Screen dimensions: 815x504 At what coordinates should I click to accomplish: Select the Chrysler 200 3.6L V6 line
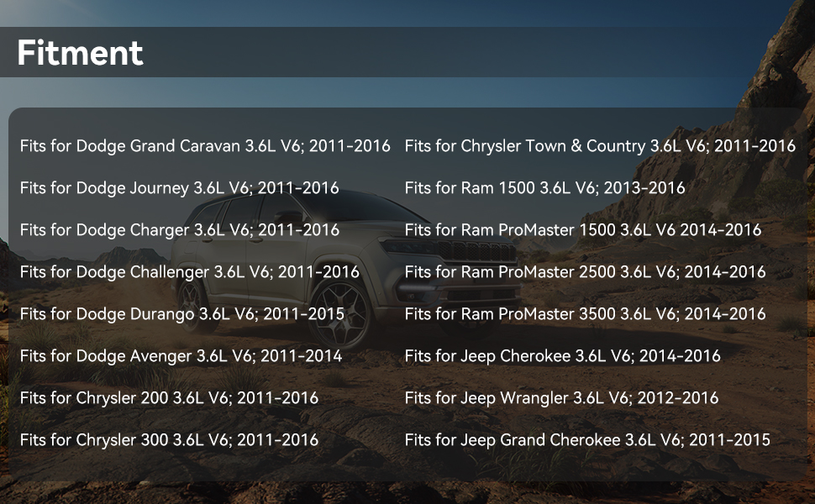coord(169,398)
